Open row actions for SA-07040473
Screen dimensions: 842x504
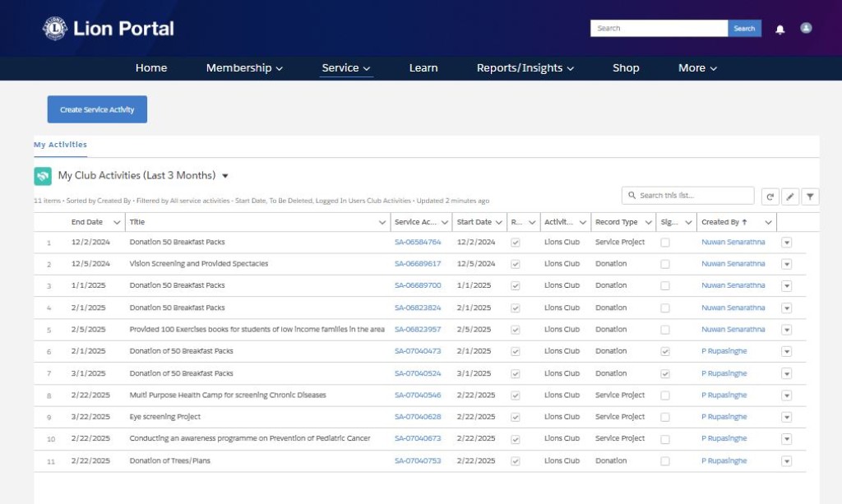pyautogui.click(x=787, y=352)
